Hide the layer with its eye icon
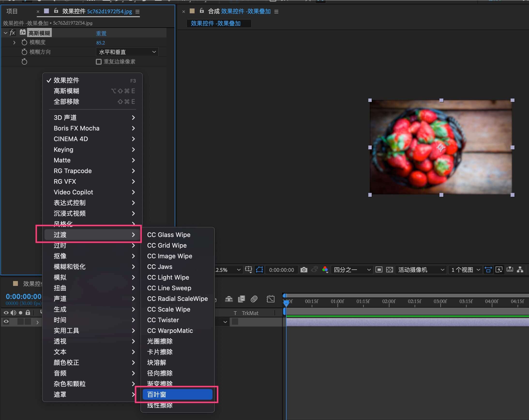Image resolution: width=529 pixels, height=420 pixels. coord(6,321)
